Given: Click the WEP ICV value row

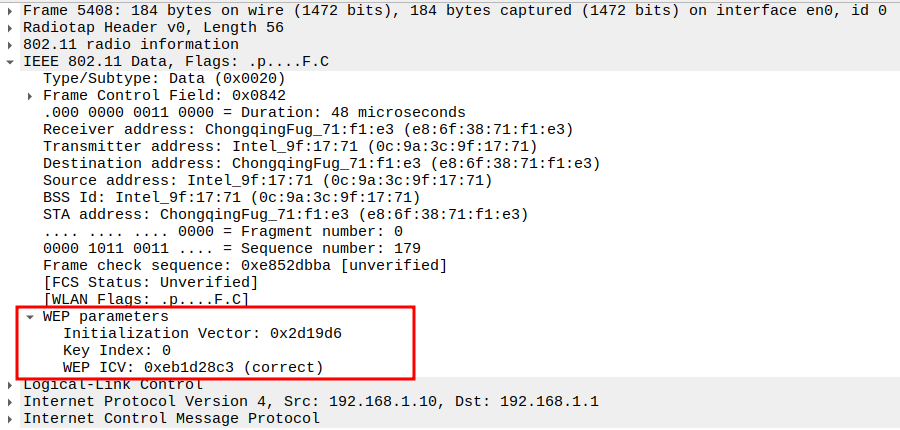Looking at the screenshot, I should (x=193, y=367).
